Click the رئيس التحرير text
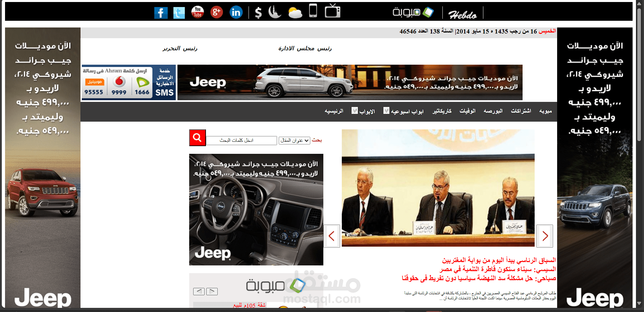 [x=180, y=49]
